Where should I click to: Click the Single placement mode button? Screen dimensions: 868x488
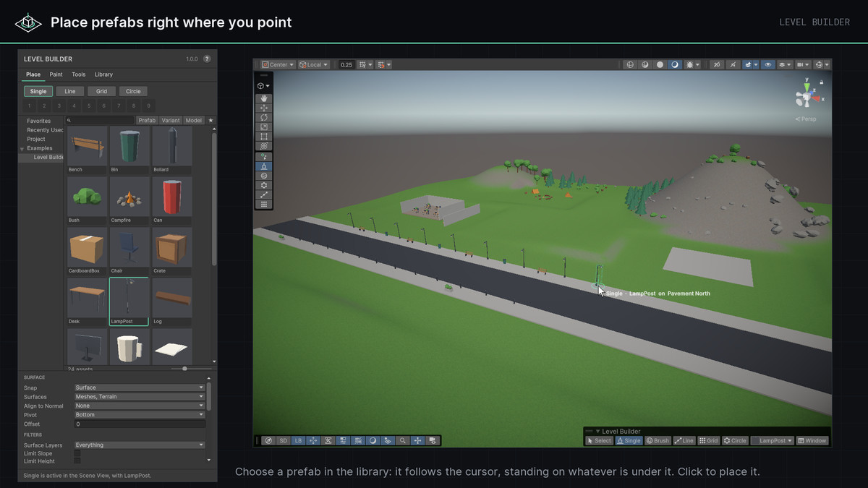38,91
